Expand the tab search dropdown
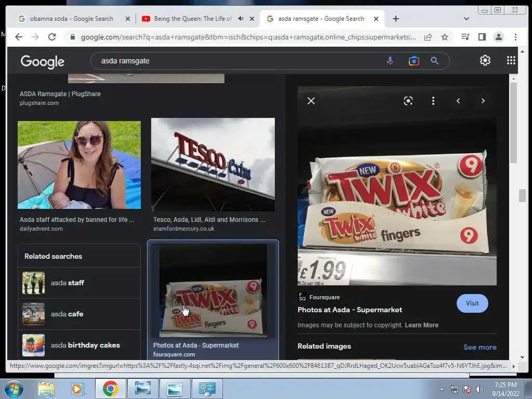Screen dimensions: 532x399 point(467,19)
